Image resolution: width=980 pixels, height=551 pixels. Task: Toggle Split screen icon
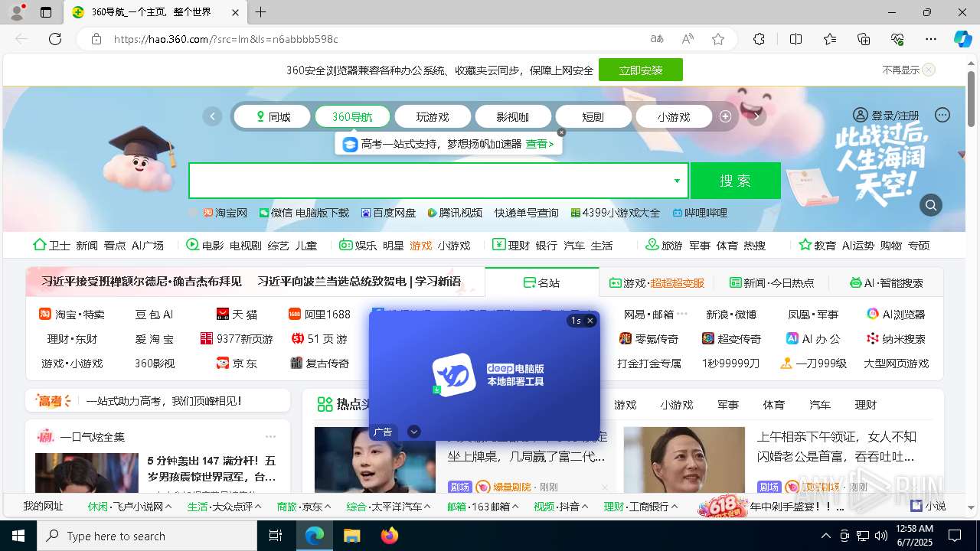(795, 39)
